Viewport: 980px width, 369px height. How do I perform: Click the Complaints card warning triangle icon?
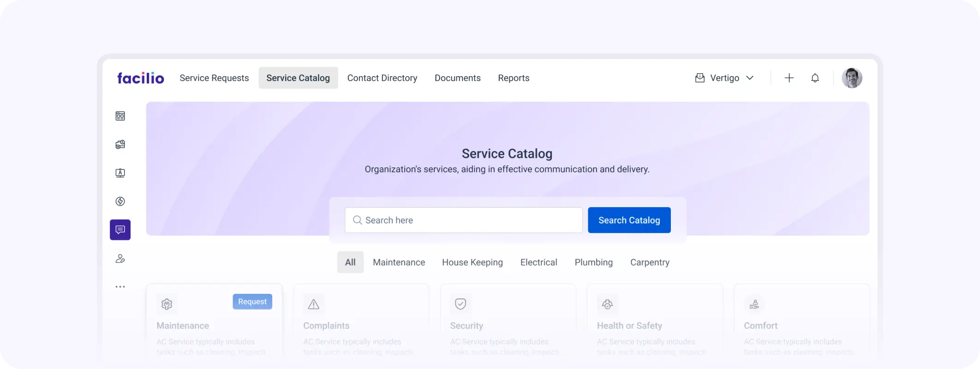314,304
